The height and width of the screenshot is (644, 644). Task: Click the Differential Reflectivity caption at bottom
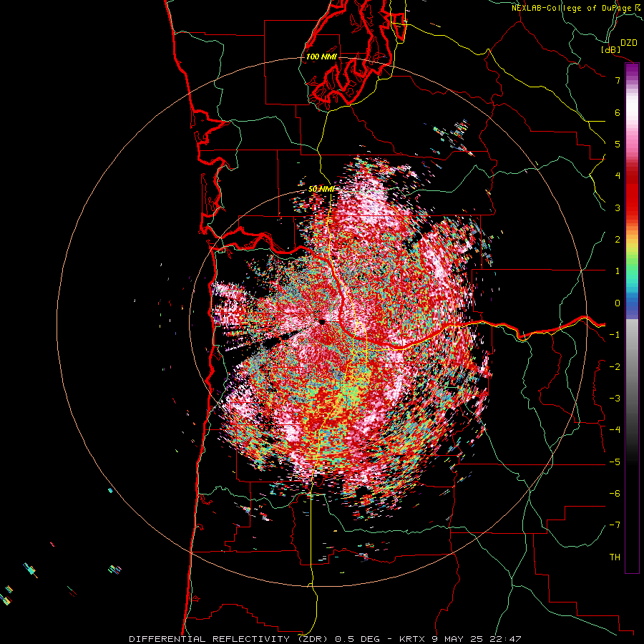325,639
